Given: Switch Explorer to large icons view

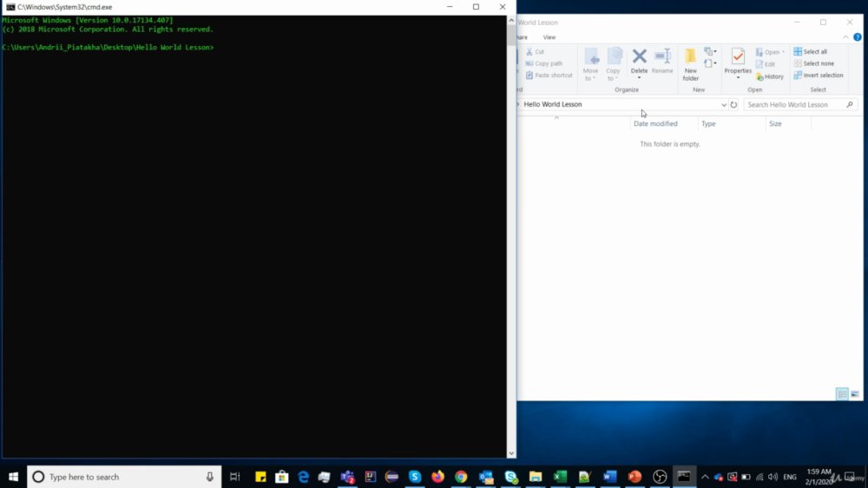Looking at the screenshot, I should 855,394.
